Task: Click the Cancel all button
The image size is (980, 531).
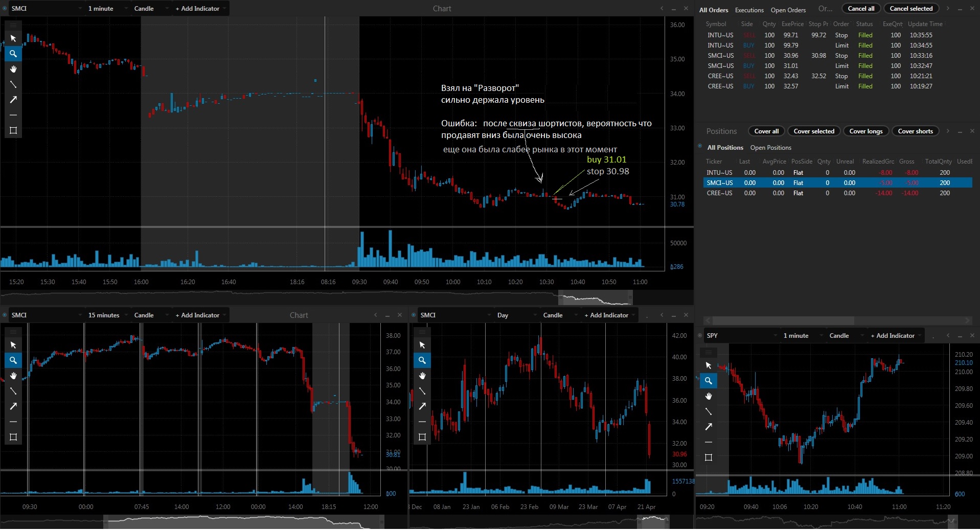Action: [861, 8]
